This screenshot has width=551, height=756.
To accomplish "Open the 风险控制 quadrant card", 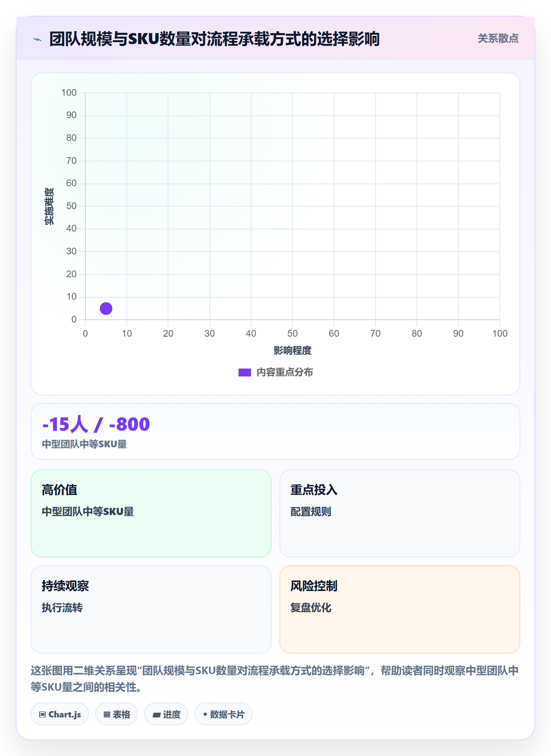I will click(x=400, y=610).
